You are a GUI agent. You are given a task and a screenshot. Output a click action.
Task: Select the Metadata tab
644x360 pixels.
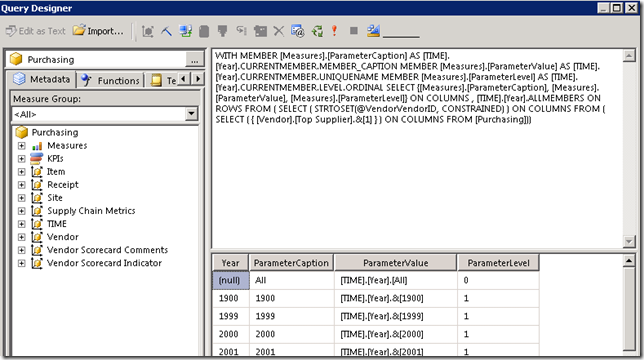tap(42, 79)
